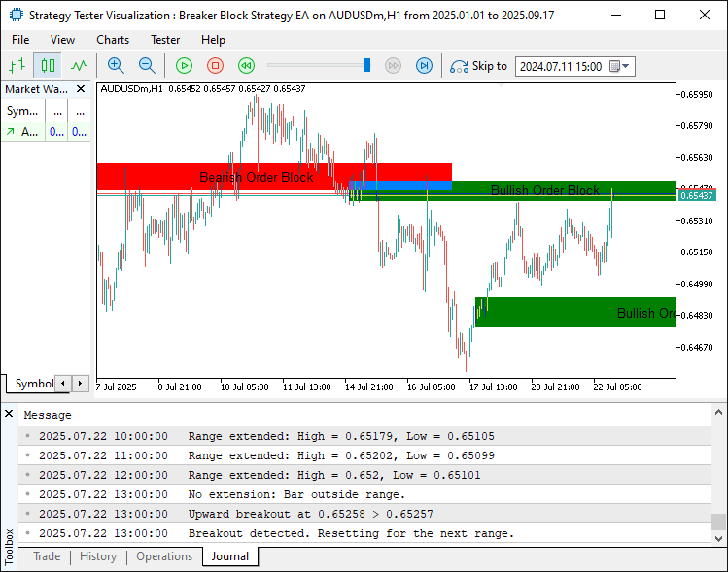Close the Market Watch panel

point(81,89)
